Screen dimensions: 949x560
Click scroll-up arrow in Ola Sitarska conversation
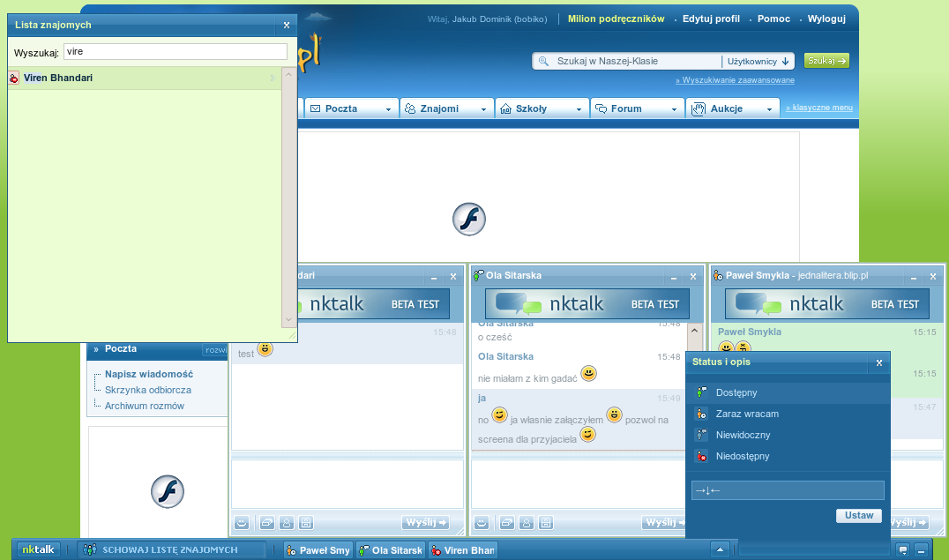point(694,331)
